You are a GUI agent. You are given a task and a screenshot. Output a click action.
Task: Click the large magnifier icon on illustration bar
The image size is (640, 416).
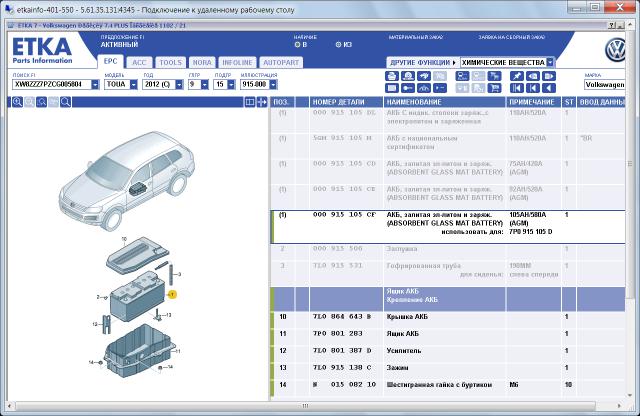pos(65,102)
